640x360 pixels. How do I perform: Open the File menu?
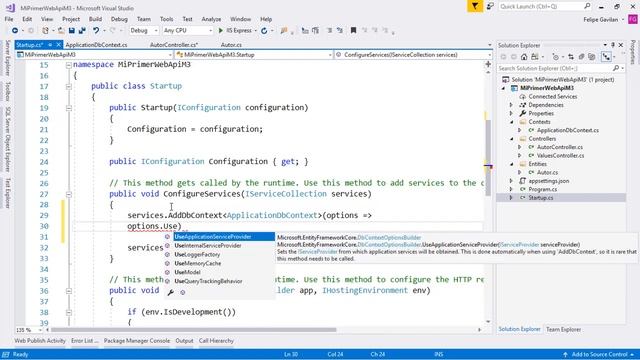(x=9, y=19)
